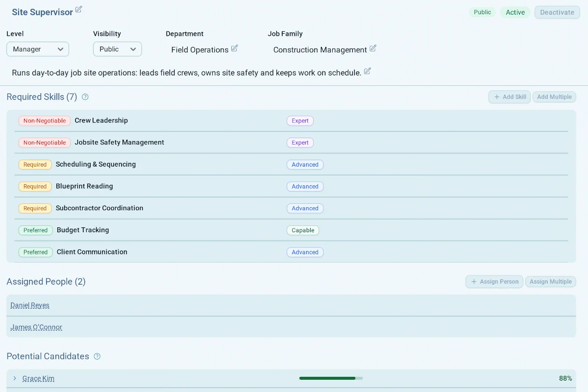
Task: Click Required tag on Blueprint Reading
Action: click(35, 186)
